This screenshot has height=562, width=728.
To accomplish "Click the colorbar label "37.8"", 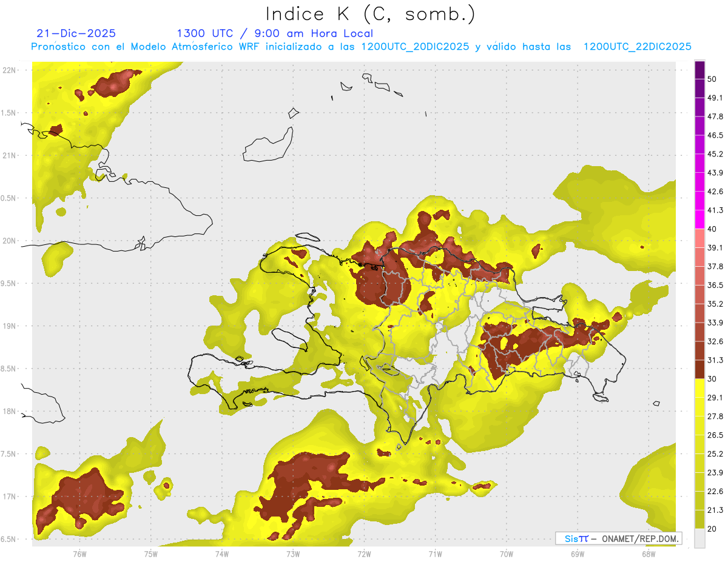I will [715, 266].
